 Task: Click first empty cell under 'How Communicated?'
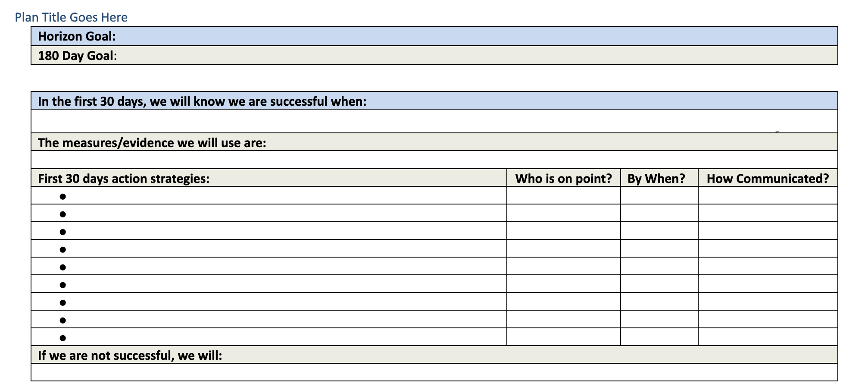coord(768,195)
